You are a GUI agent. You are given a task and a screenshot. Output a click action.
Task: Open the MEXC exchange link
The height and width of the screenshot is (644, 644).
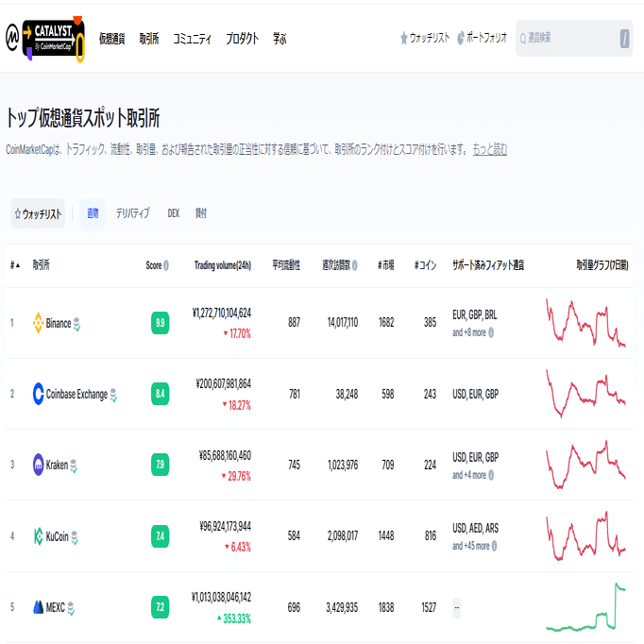point(55,607)
